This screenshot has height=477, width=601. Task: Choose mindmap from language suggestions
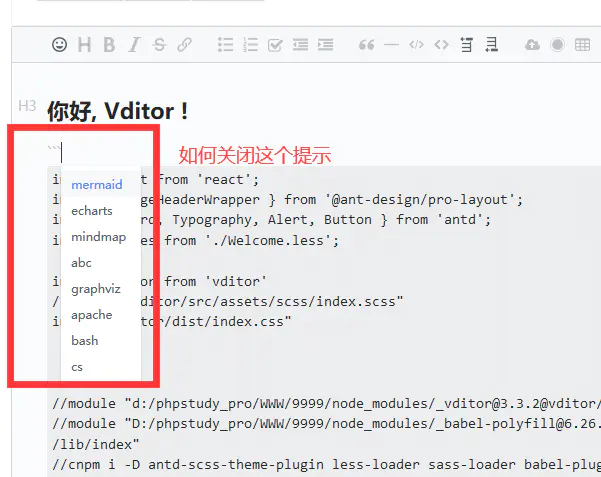pyautogui.click(x=101, y=237)
